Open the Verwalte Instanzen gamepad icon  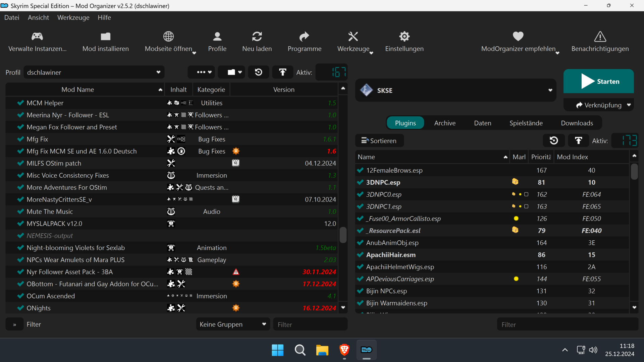tap(37, 36)
